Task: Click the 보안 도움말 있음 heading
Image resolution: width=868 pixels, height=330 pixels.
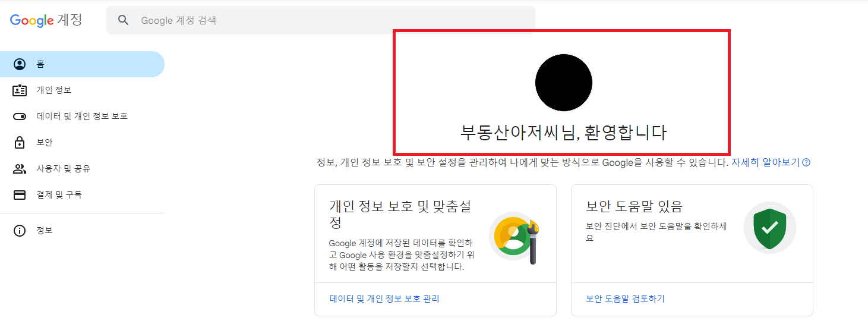Action: point(634,207)
